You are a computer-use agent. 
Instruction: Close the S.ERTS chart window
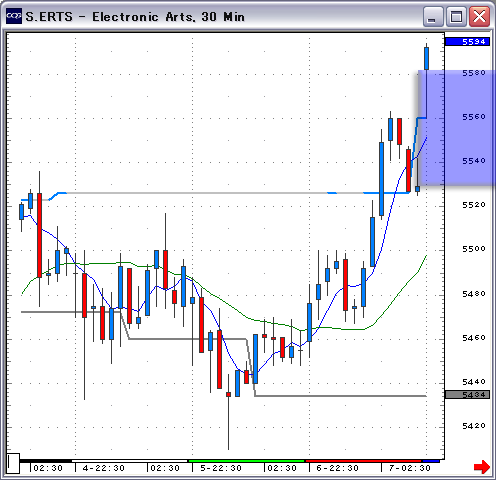tap(479, 17)
